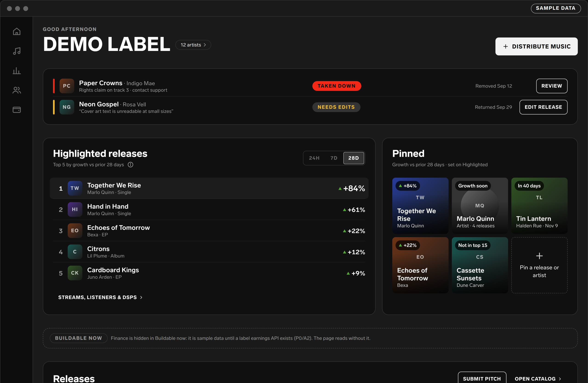The image size is (588, 383).
Task: Open Streams, Listeners & DSPs link
Action: (x=100, y=297)
